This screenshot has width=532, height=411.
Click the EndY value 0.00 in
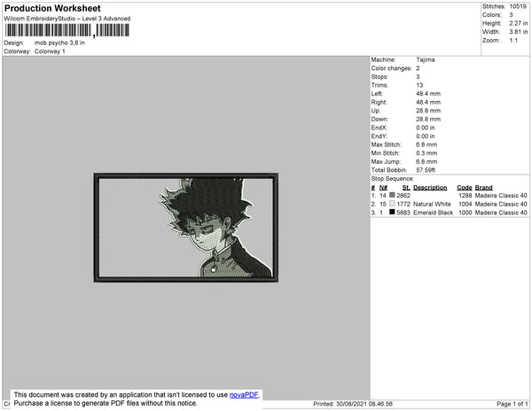click(426, 136)
